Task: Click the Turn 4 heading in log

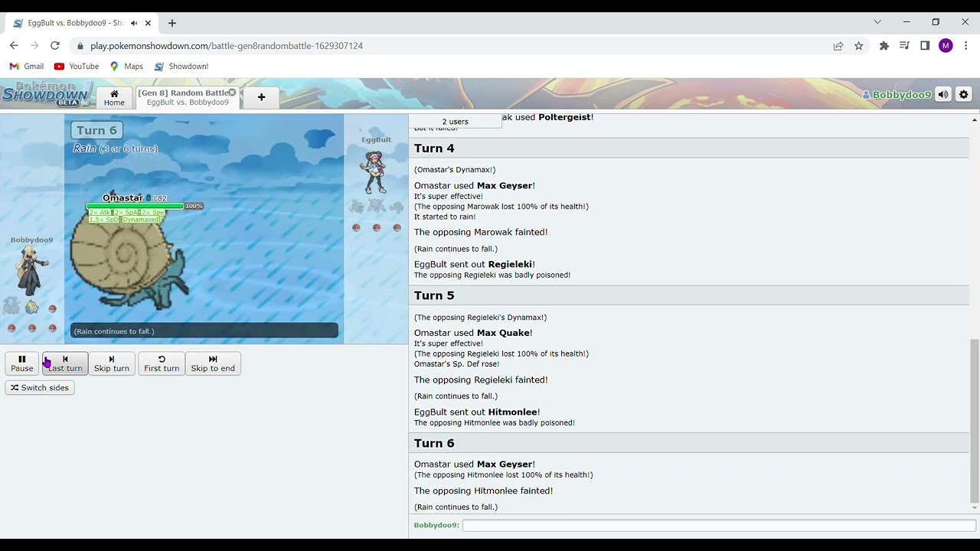Action: pyautogui.click(x=434, y=148)
